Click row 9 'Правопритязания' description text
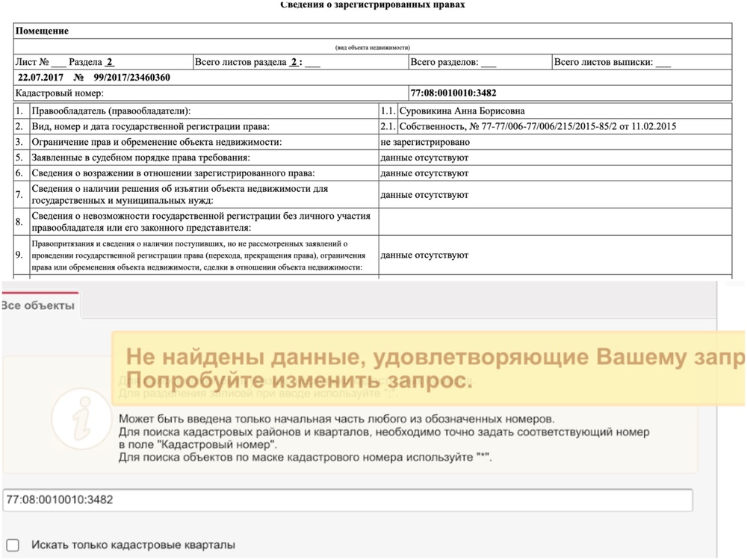 [x=199, y=255]
